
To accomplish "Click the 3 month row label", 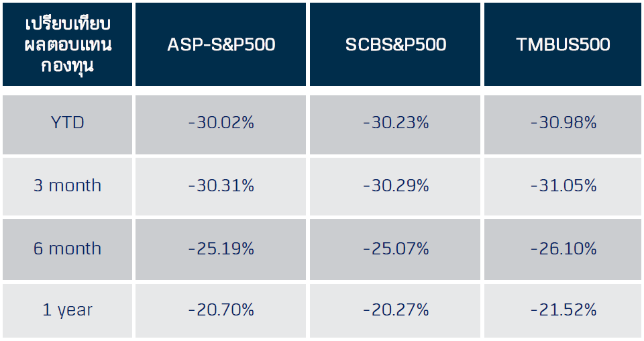I will [67, 185].
